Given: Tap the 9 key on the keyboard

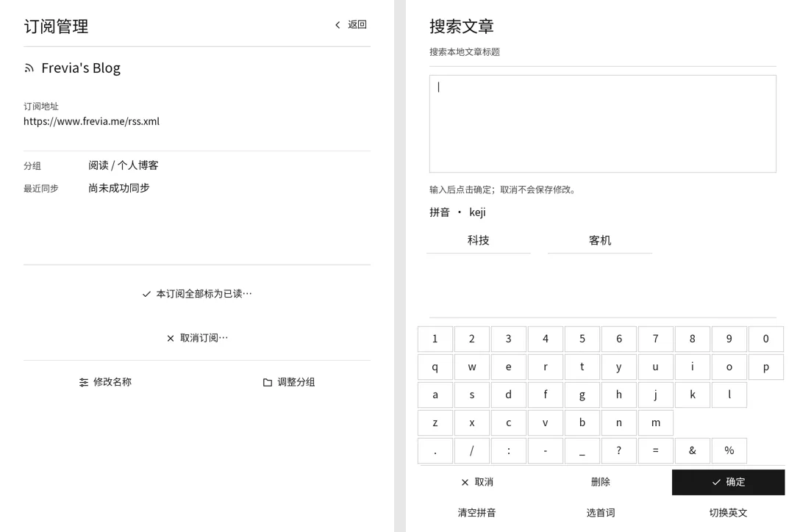Looking at the screenshot, I should click(x=729, y=339).
